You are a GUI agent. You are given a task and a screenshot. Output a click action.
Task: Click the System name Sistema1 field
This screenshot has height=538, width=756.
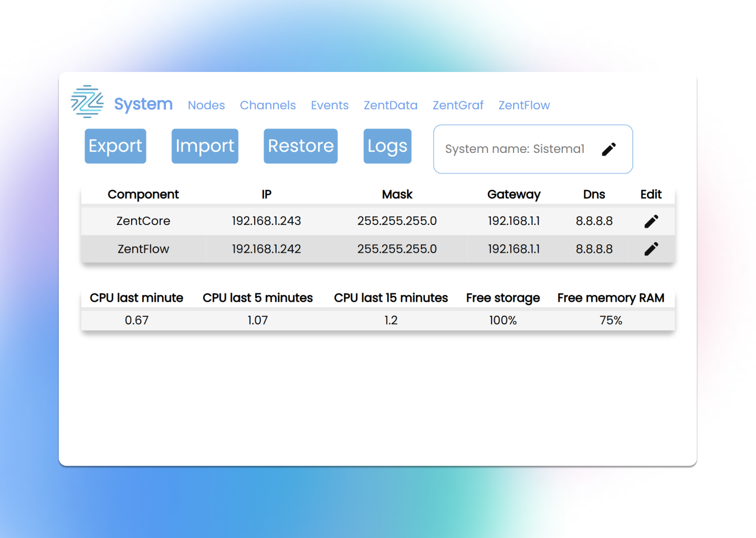[x=533, y=149]
